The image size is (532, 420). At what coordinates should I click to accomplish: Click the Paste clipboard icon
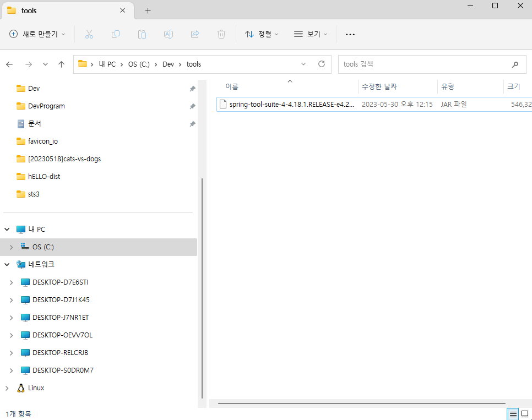[x=142, y=34]
